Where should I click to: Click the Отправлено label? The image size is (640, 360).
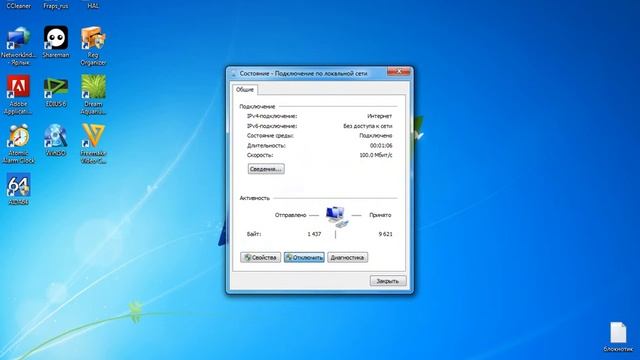click(290, 215)
